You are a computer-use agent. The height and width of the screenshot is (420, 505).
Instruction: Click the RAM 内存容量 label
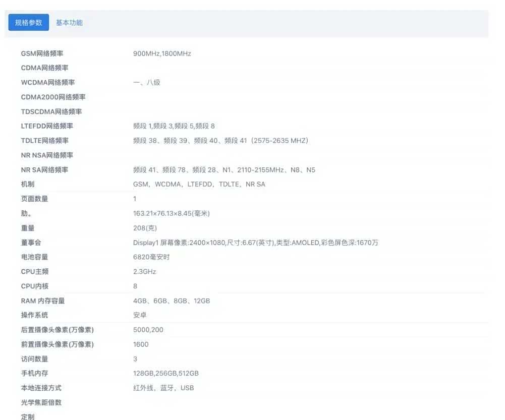point(43,301)
